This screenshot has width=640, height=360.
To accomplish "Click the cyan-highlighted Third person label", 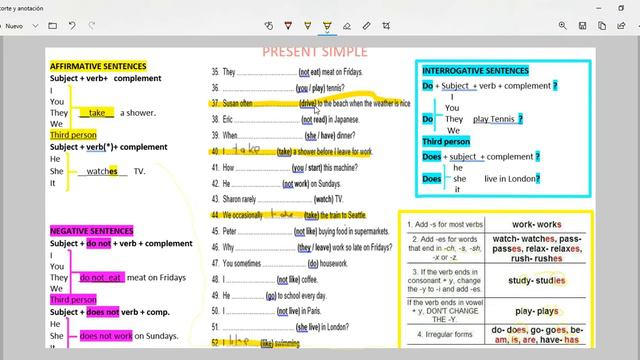I will click(446, 142).
